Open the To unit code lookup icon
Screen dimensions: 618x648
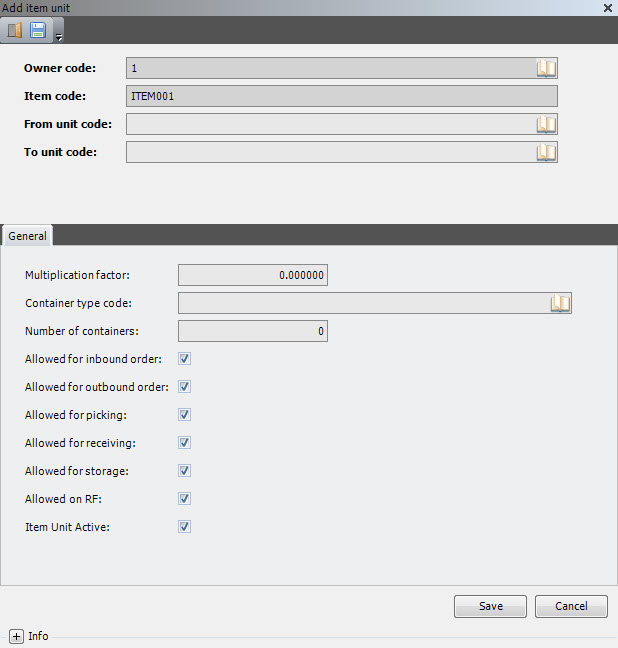pyautogui.click(x=546, y=152)
